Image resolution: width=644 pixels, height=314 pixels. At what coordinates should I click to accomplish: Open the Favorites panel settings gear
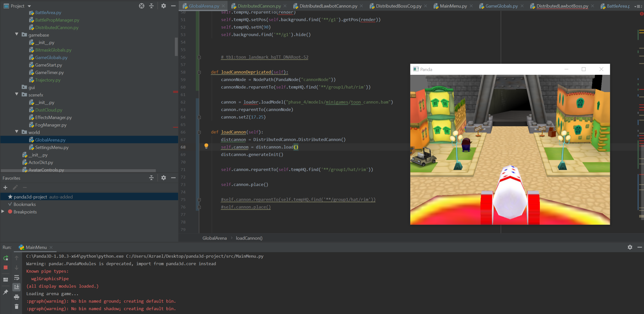click(x=164, y=178)
